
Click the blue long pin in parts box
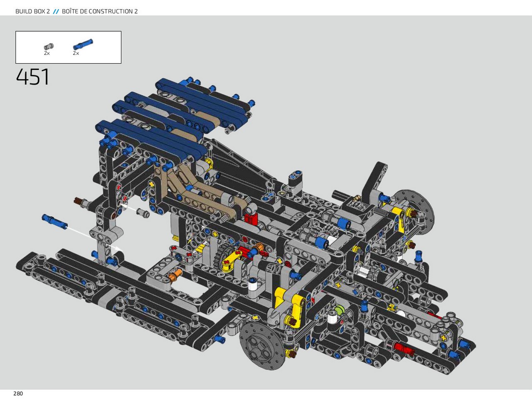point(83,44)
